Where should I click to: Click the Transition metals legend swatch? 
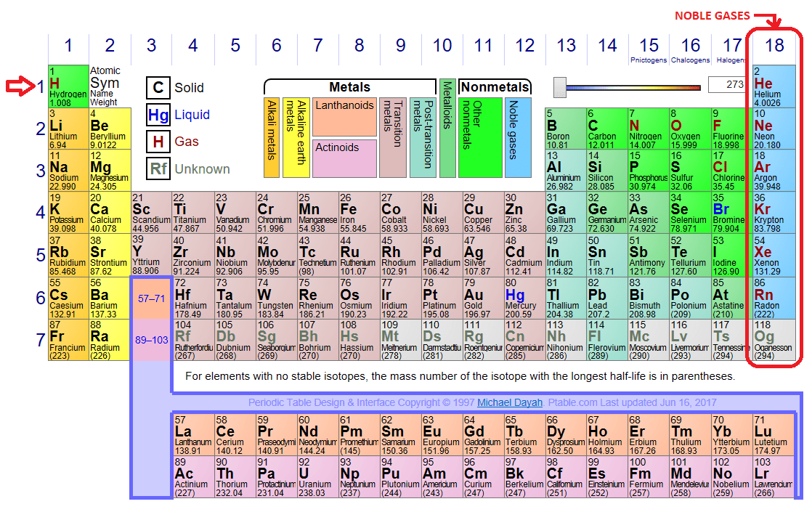392,138
